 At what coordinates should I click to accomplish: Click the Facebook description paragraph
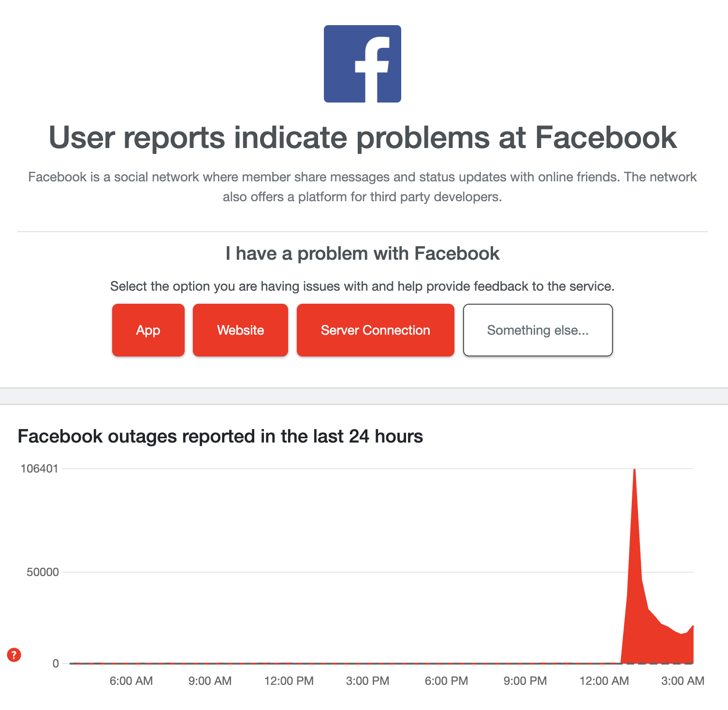pyautogui.click(x=363, y=187)
